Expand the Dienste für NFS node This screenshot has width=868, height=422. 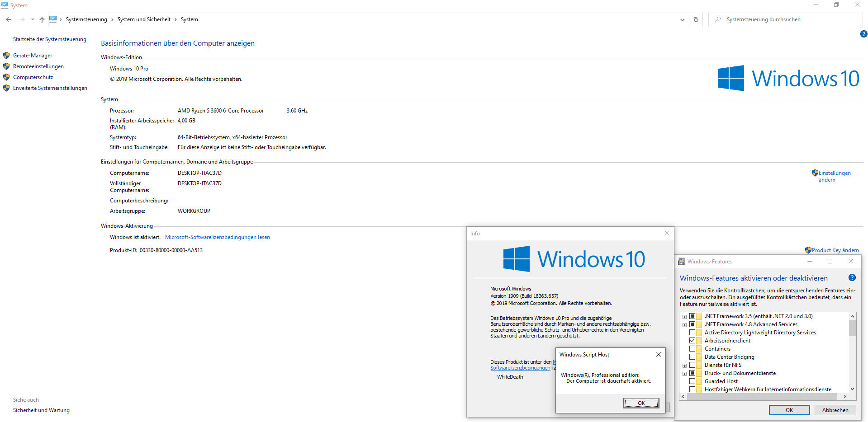(x=684, y=366)
